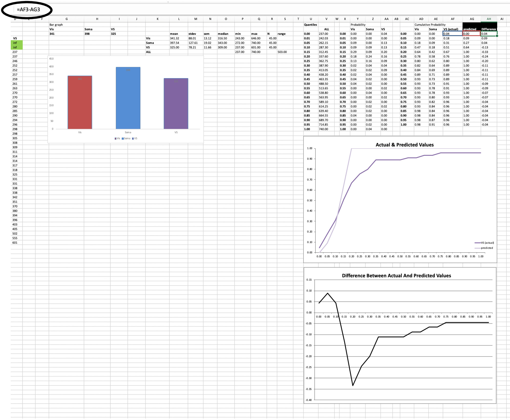Click the formula bar showing =AF3-AG3

(28, 10)
